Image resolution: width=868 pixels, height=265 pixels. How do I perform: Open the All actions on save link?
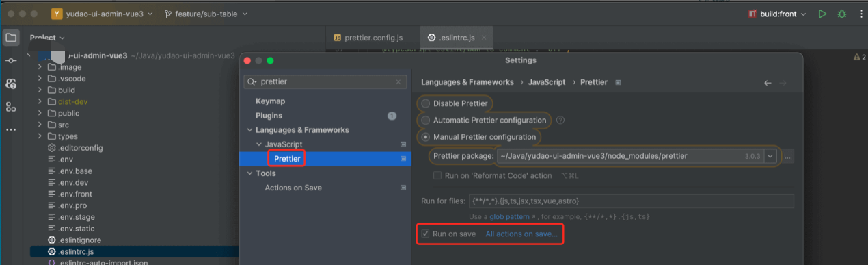tap(521, 234)
